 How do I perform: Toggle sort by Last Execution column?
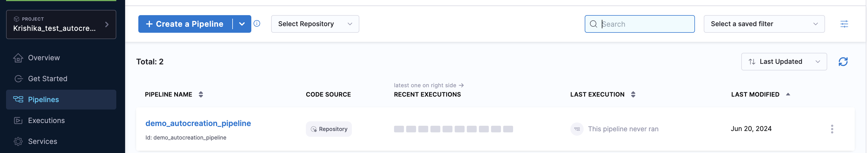click(633, 94)
